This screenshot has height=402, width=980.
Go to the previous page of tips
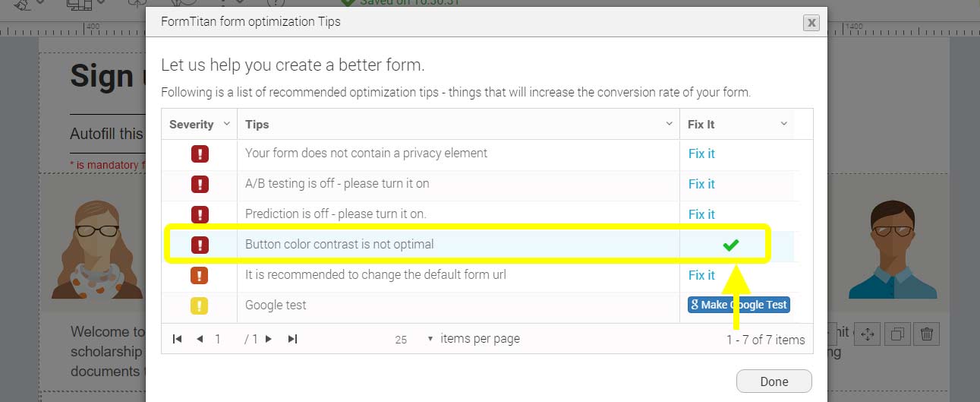pos(200,339)
